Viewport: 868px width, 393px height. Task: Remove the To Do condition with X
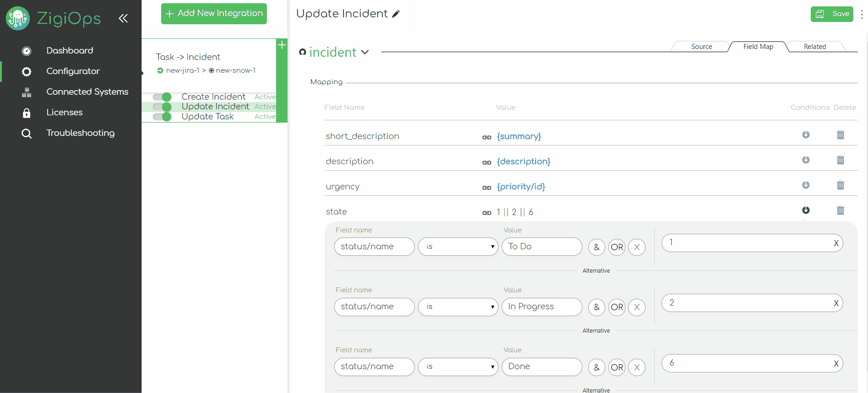(636, 247)
